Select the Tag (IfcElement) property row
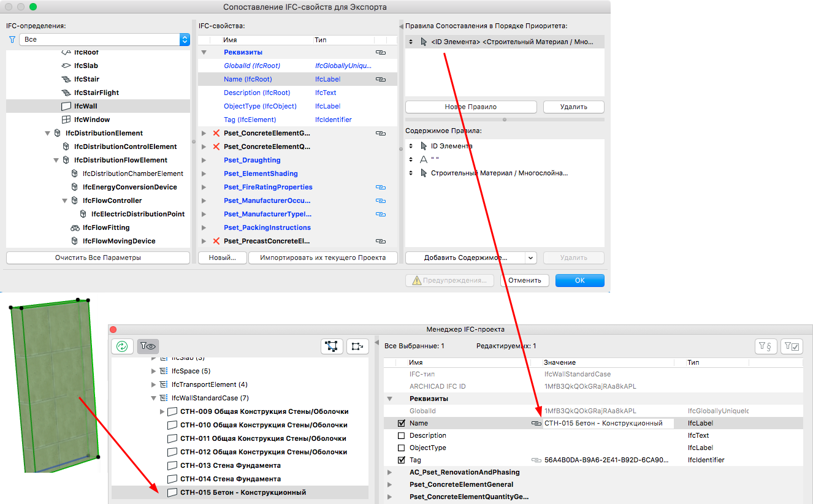Viewport: 813px width, 504px height. tap(297, 120)
